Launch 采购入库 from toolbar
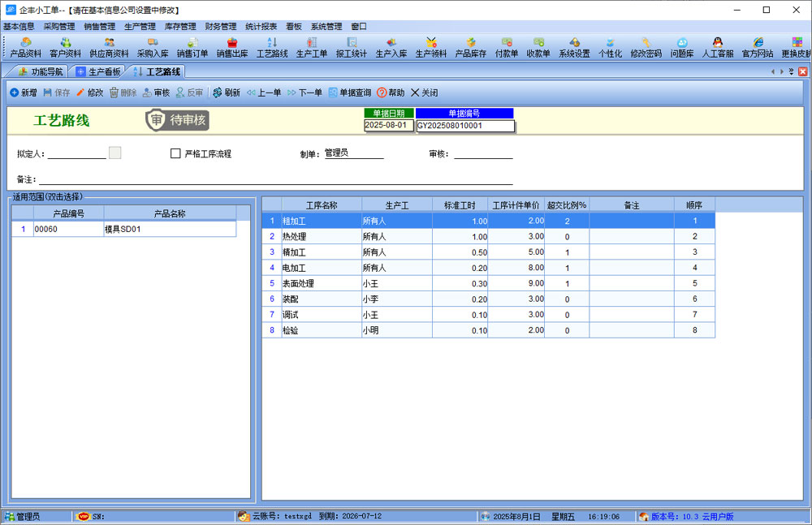The height and width of the screenshot is (525, 812). coord(153,48)
